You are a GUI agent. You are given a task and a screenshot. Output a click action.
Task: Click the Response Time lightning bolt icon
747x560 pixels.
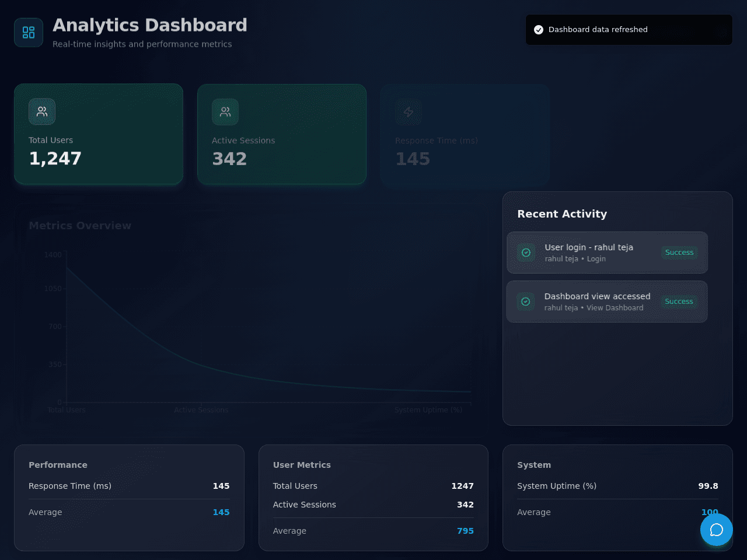(x=409, y=112)
